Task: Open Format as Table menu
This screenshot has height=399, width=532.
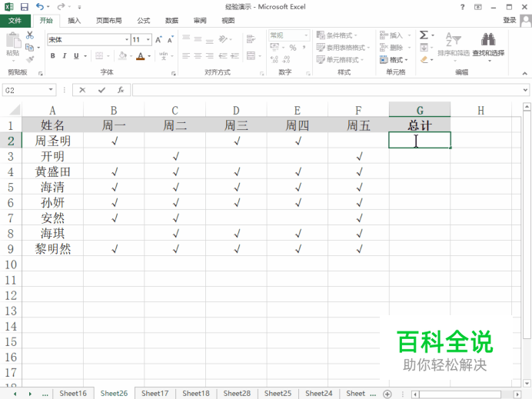Action: click(343, 48)
